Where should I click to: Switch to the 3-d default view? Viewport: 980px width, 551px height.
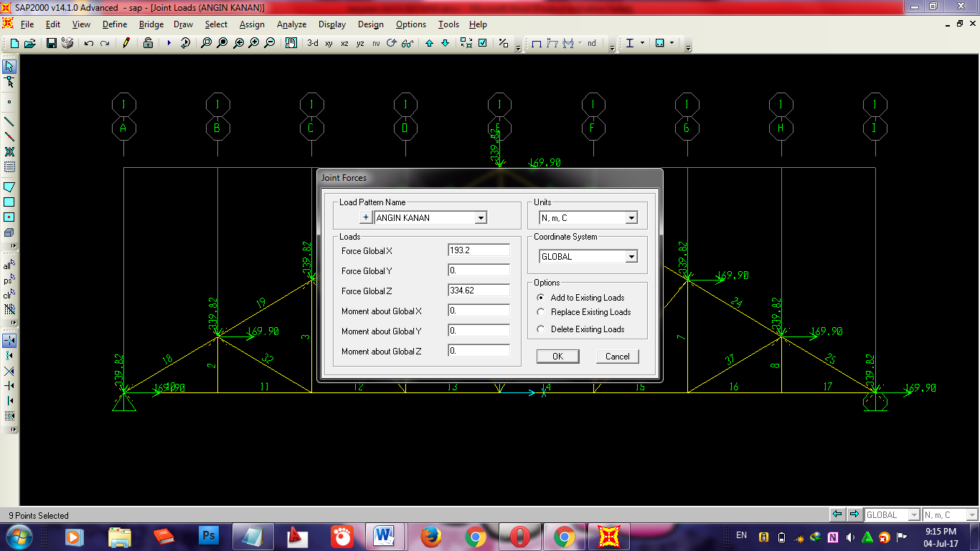pos(313,43)
